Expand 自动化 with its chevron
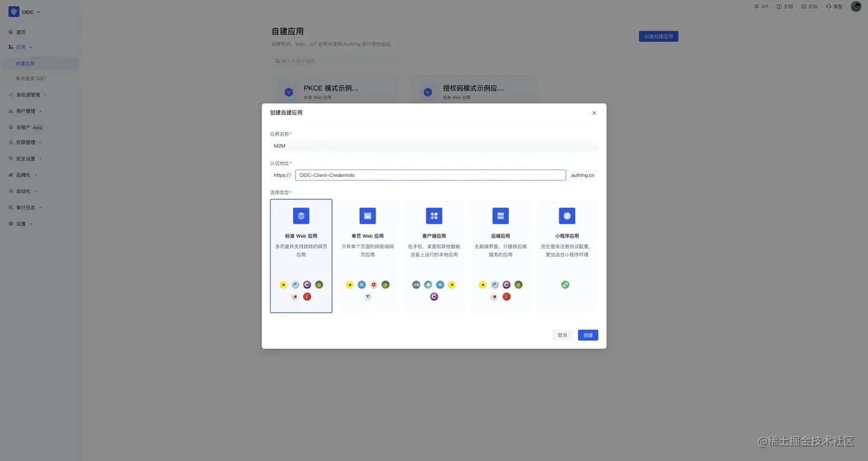This screenshot has height=461, width=868. (36, 191)
